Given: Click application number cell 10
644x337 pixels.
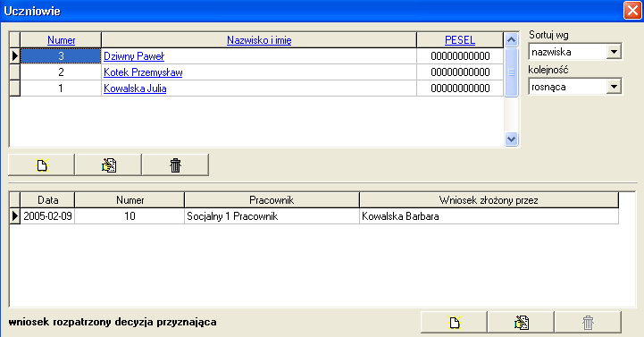Looking at the screenshot, I should (130, 216).
